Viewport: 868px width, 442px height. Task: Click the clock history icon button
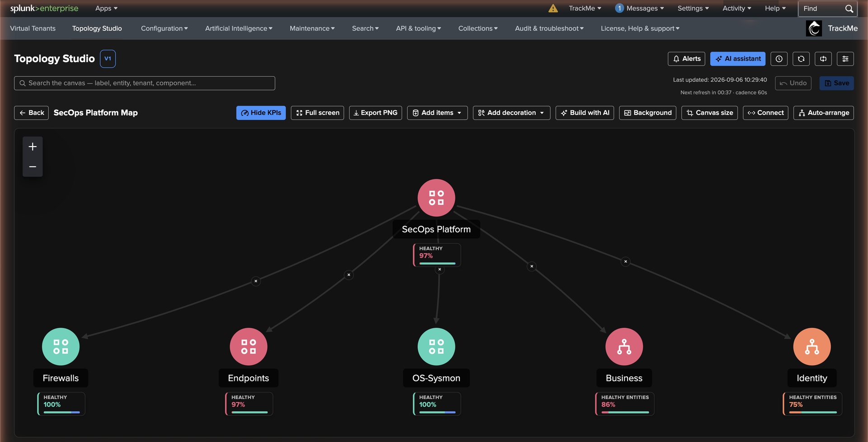779,59
